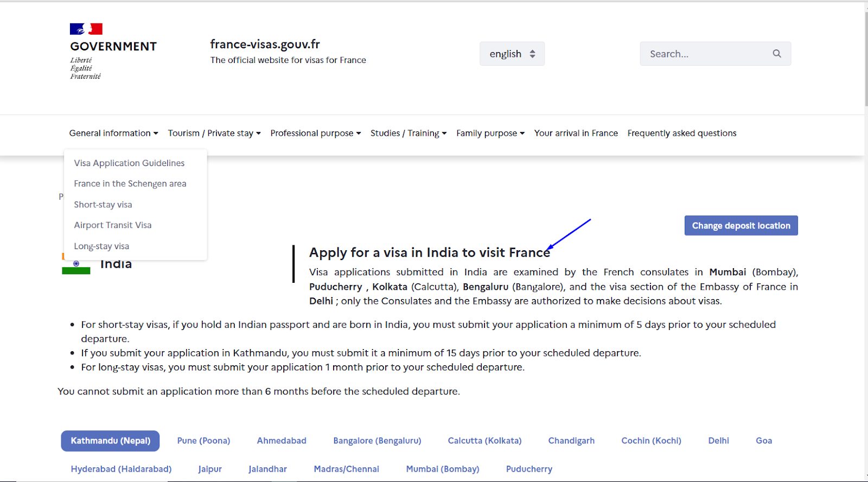Choose Short-stay visa from the menu
This screenshot has height=482, width=868.
[x=103, y=205]
